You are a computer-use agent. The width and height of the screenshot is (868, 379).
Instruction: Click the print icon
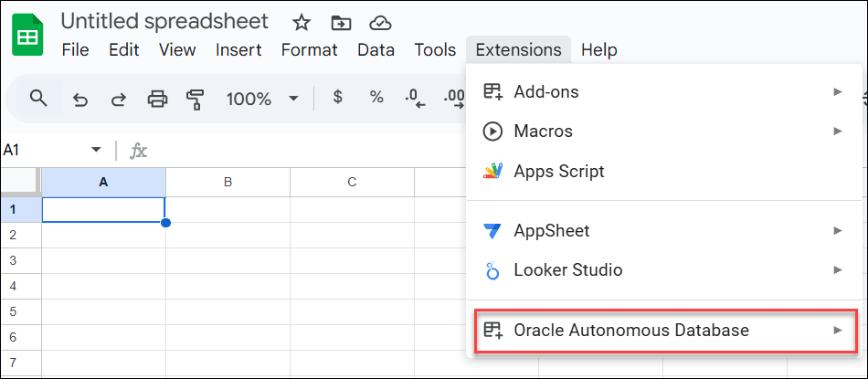pos(157,99)
